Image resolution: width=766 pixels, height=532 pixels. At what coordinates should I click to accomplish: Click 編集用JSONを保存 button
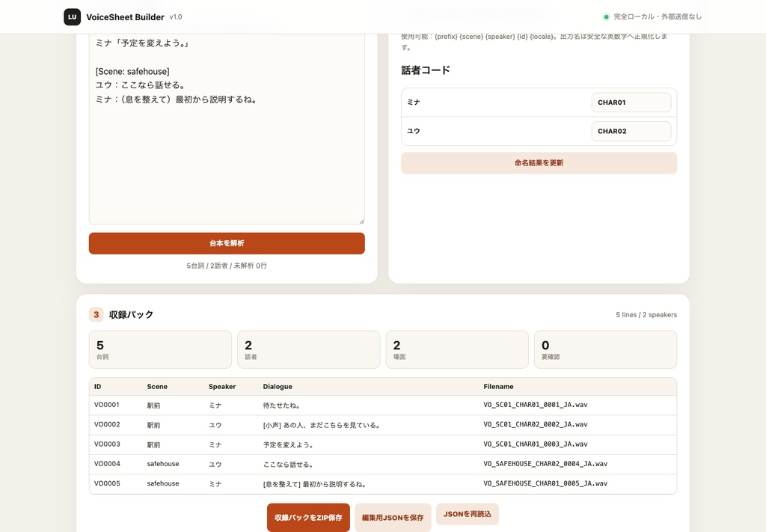click(x=393, y=518)
